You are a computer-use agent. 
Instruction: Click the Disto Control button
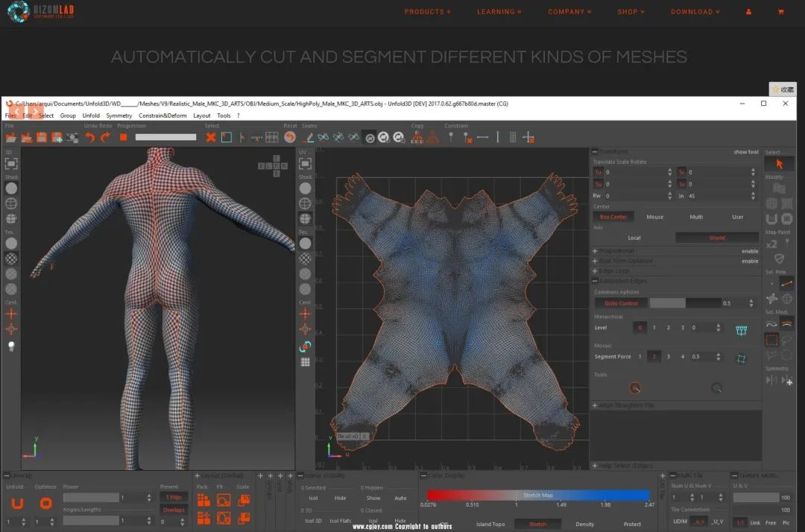point(620,303)
